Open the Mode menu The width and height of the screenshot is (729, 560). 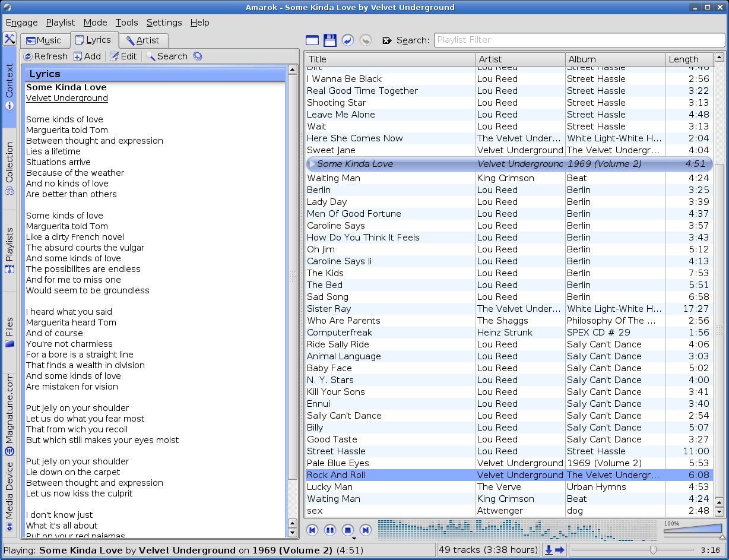[96, 23]
